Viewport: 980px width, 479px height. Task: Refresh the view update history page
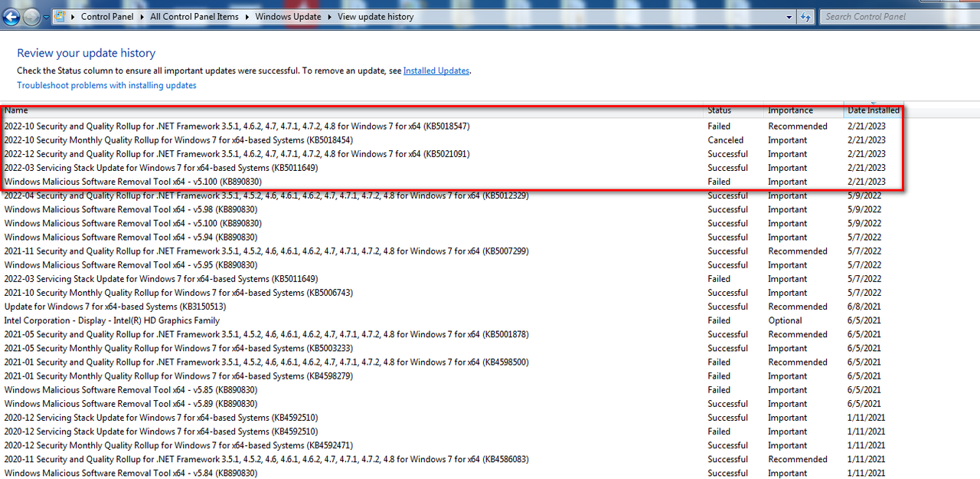pos(806,16)
